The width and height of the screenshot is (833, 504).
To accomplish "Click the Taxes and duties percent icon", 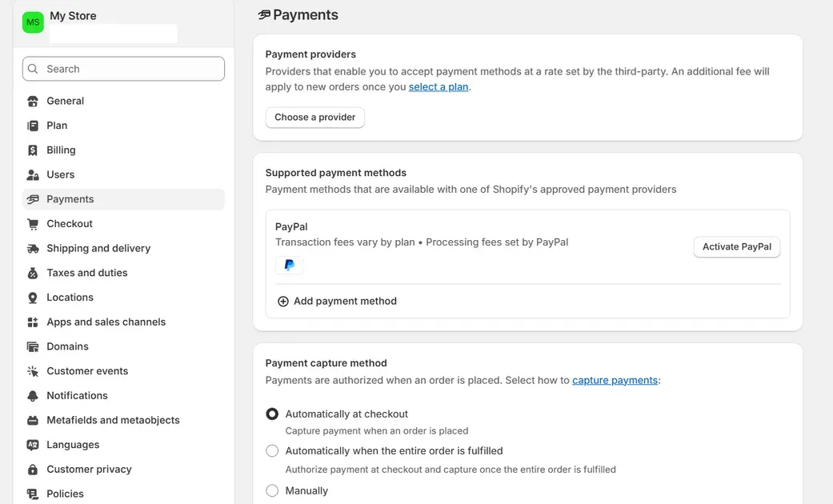I will pos(32,273).
